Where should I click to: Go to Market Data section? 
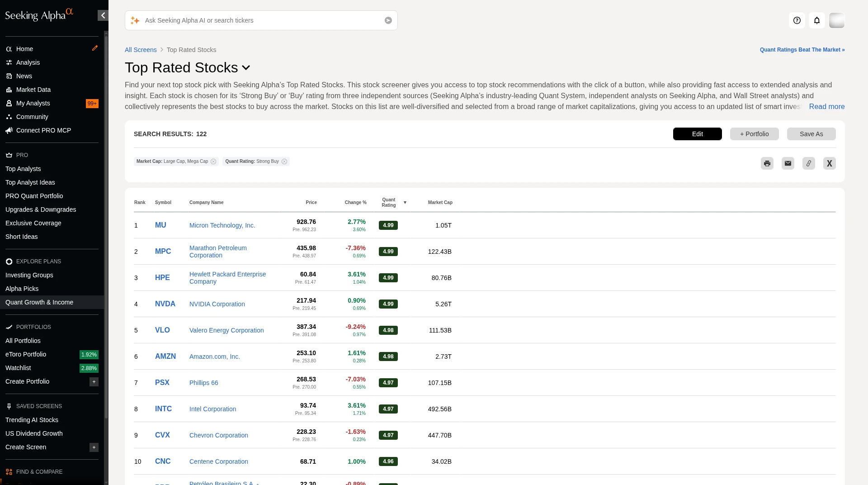[x=33, y=90]
